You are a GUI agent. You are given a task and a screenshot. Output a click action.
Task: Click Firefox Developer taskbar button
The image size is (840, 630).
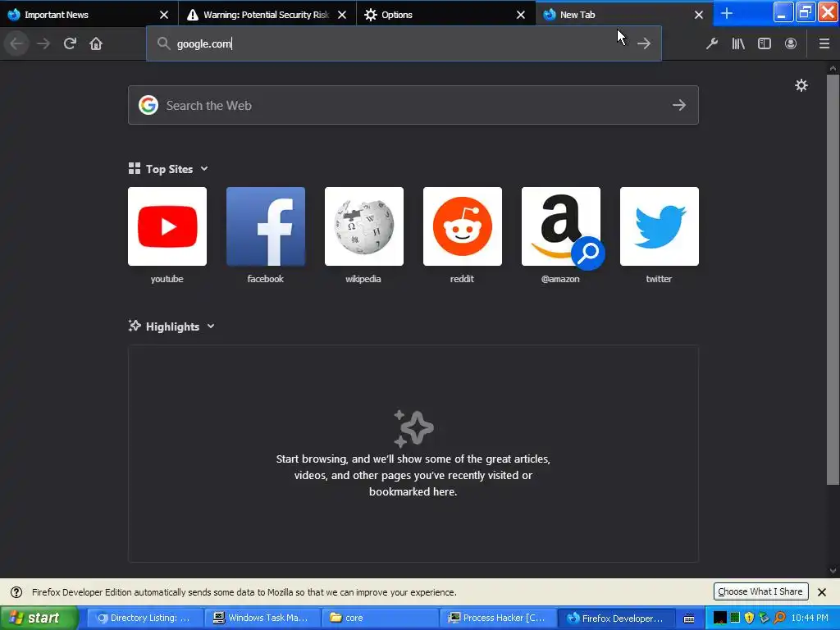pyautogui.click(x=615, y=618)
